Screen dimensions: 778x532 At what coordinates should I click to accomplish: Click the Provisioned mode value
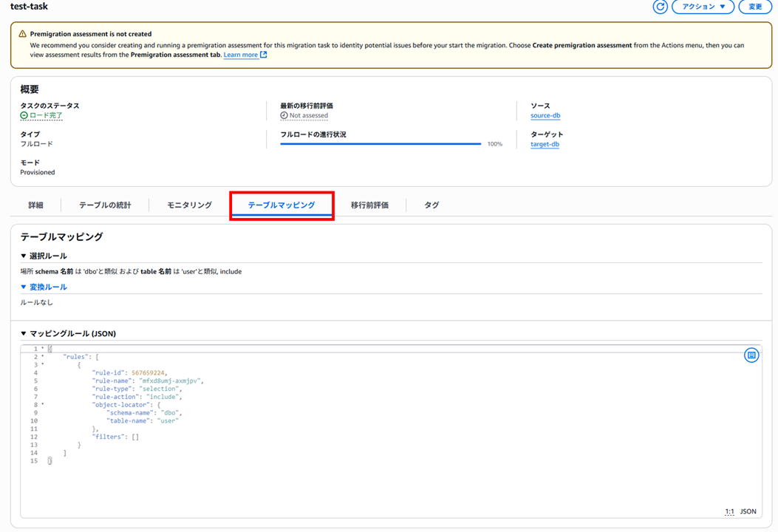(38, 172)
